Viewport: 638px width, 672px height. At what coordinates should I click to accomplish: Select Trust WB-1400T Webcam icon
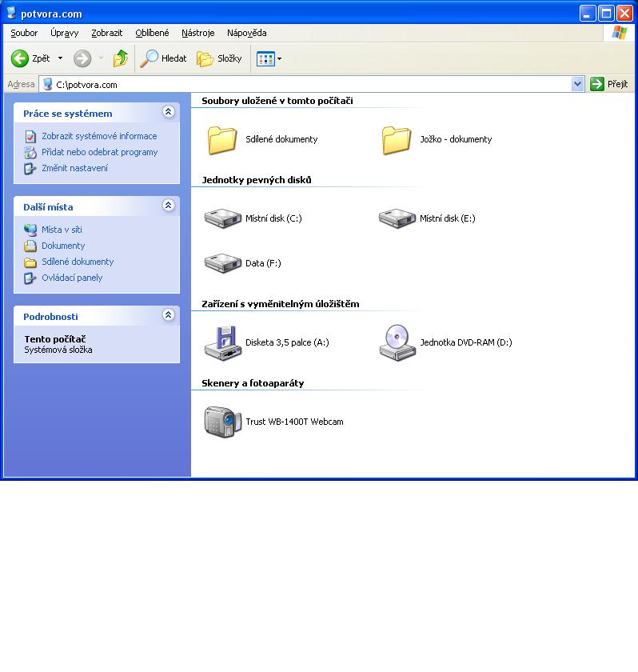click(223, 422)
